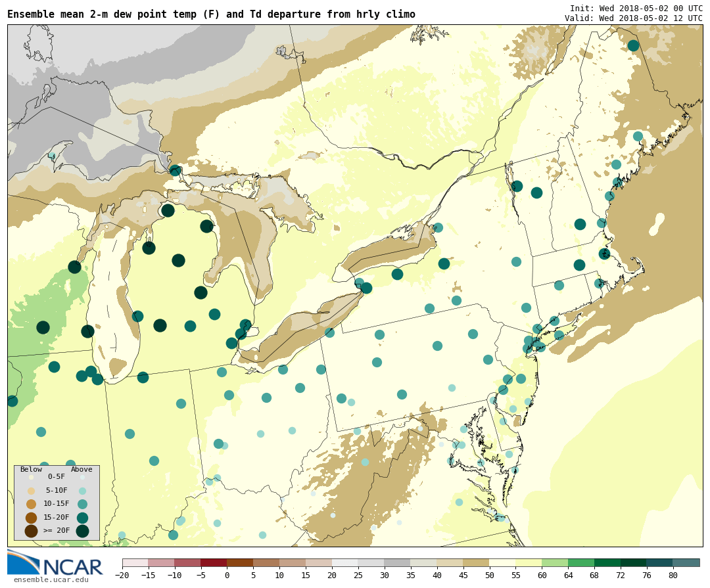This screenshot has width=710, height=588.
Task: Click the 'Valid: Wed 2018-05-02 12 UTC' text
Action: 633,18
